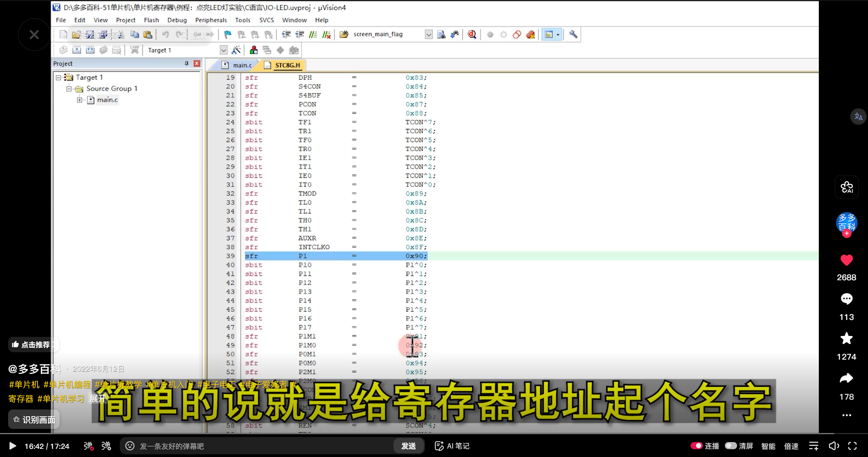Open the Peripherals menu

211,20
